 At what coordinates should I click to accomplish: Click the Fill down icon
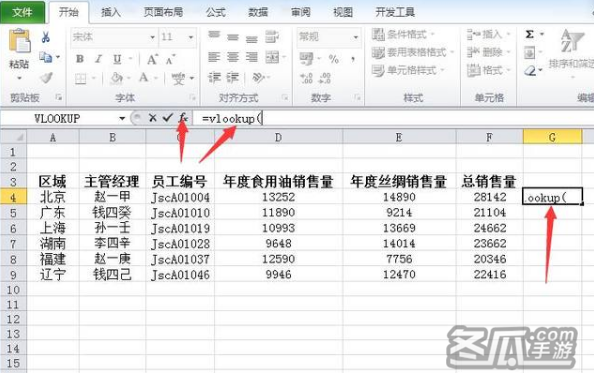[530, 53]
